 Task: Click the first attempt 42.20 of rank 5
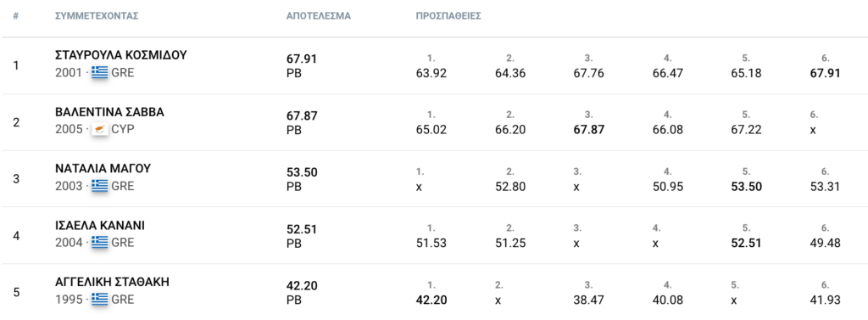pyautogui.click(x=431, y=300)
